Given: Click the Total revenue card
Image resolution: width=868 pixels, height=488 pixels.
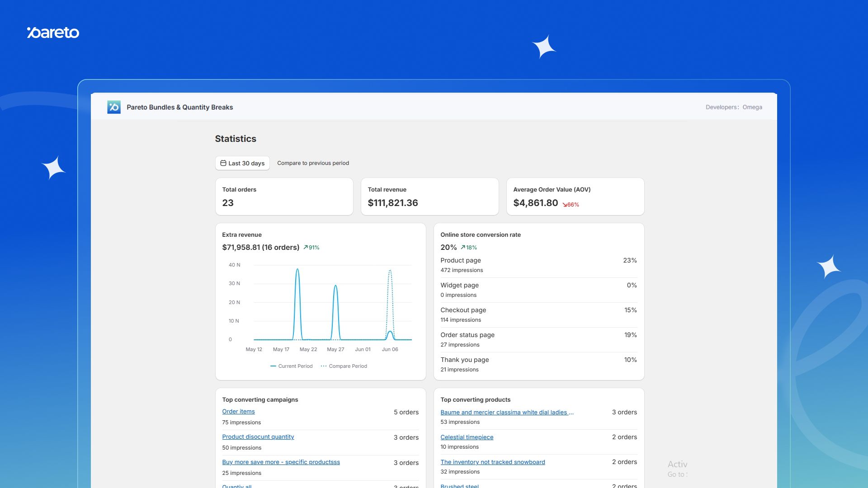Looking at the screenshot, I should 429,197.
